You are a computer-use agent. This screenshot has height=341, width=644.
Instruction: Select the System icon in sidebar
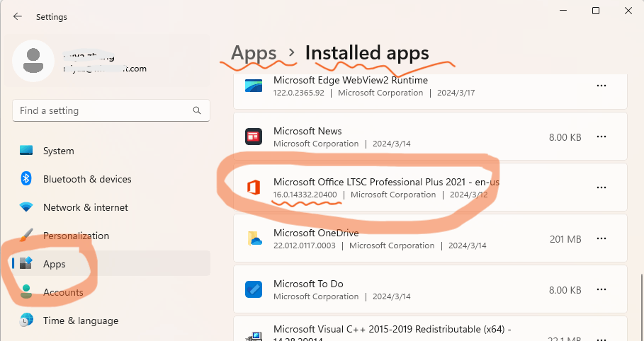pos(26,151)
